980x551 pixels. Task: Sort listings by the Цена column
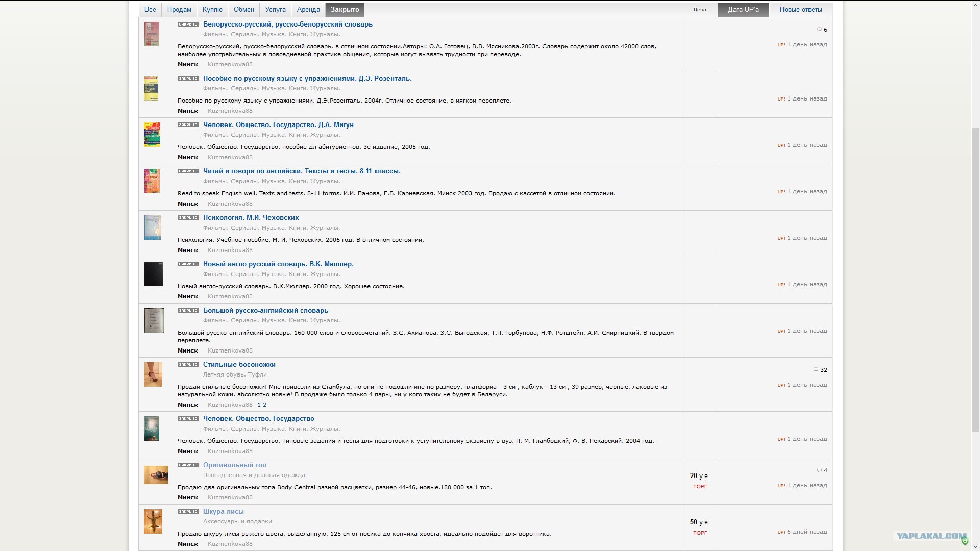click(700, 10)
